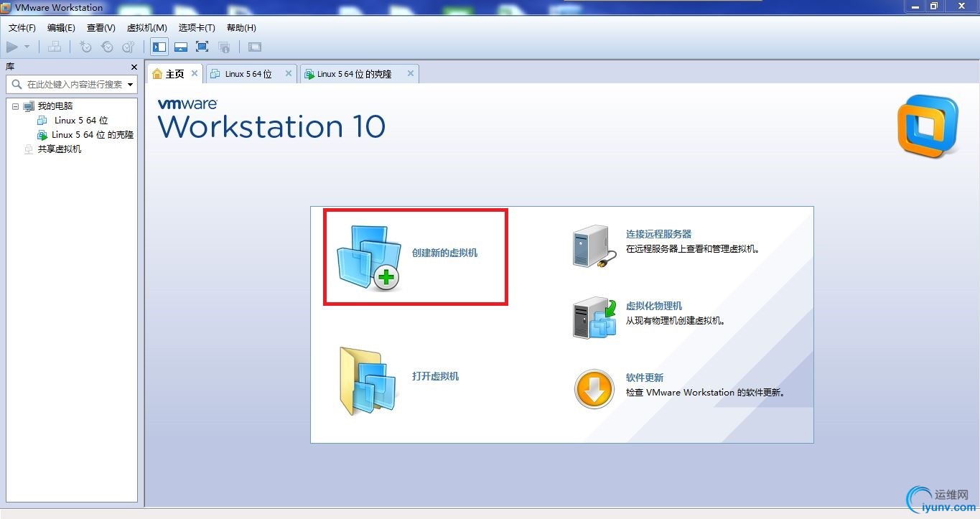
Task: Click the Send Ctrl+Alt+Del toolbar icon
Action: coord(55,47)
